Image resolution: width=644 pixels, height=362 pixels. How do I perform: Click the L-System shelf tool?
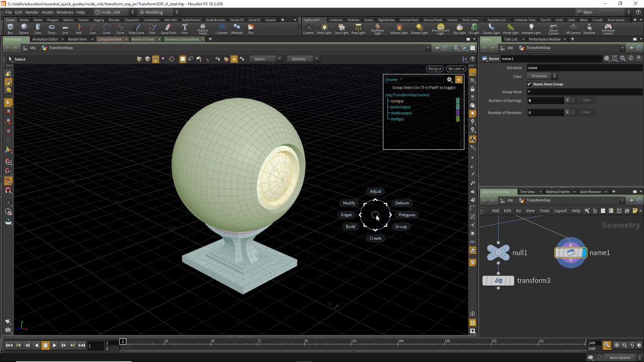coord(221,29)
